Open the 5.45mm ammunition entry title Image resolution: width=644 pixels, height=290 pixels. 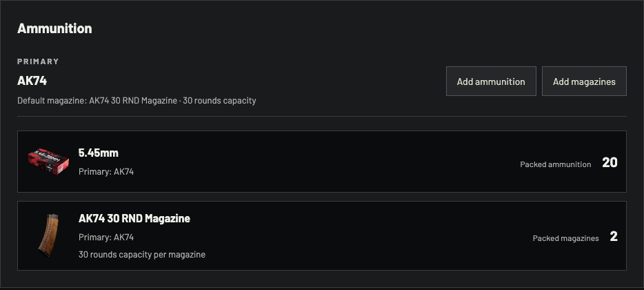[x=98, y=153]
